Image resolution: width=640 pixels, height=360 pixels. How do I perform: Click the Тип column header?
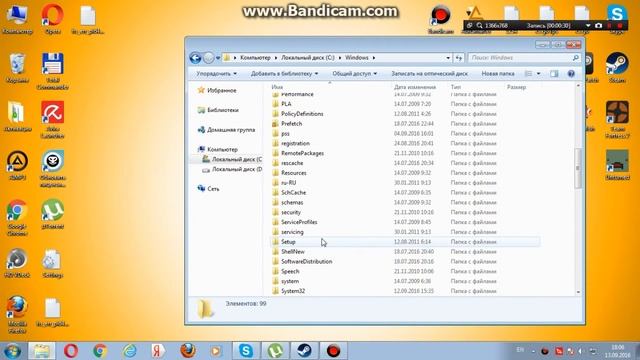[456, 87]
